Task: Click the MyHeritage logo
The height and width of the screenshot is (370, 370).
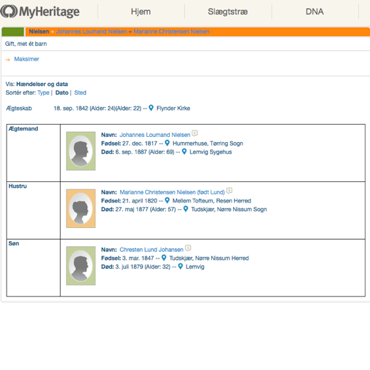Action: 40,11
